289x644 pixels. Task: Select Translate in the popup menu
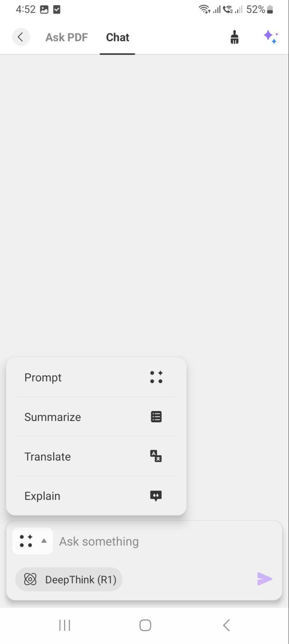96,457
